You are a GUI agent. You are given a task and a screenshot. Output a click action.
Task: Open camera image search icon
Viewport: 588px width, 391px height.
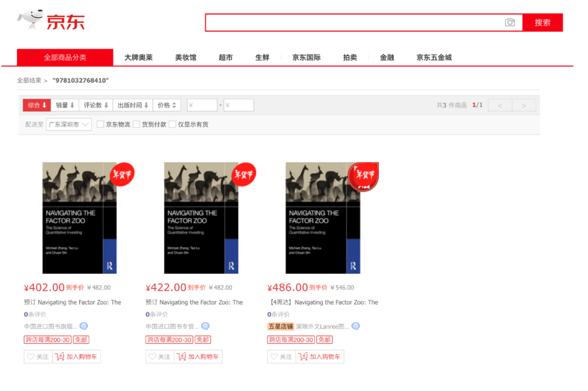click(510, 22)
